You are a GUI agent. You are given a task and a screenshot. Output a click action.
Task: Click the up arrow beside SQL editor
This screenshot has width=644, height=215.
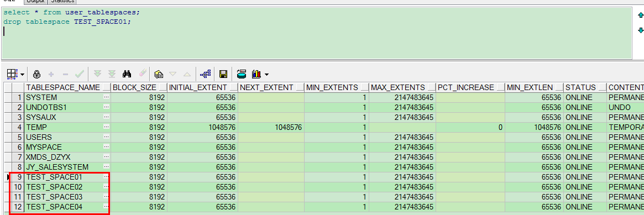(640, 15)
